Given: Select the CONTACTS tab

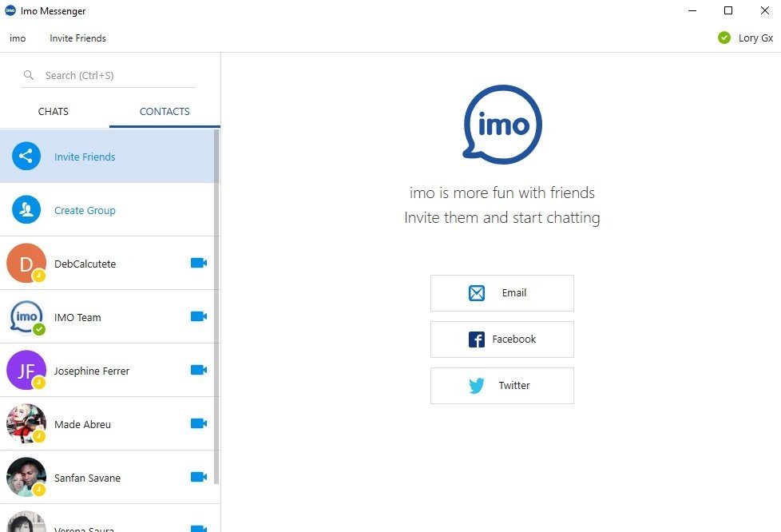Looking at the screenshot, I should (165, 112).
